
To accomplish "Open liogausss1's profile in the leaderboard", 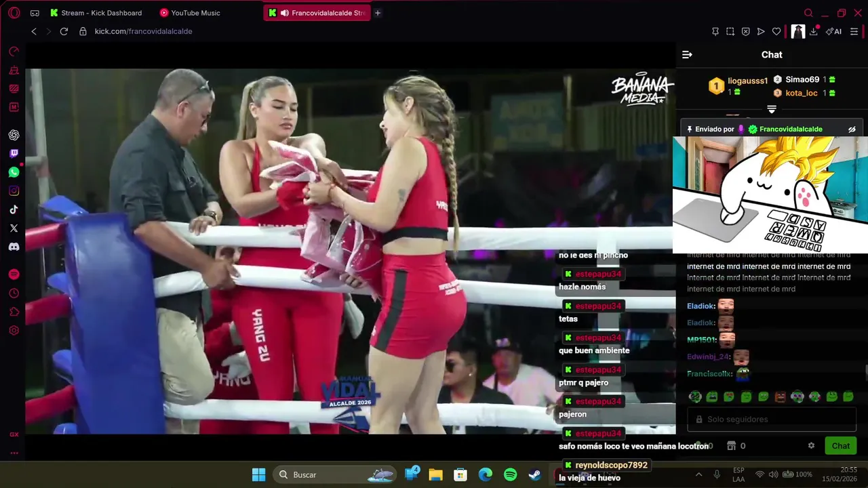I will click(748, 81).
